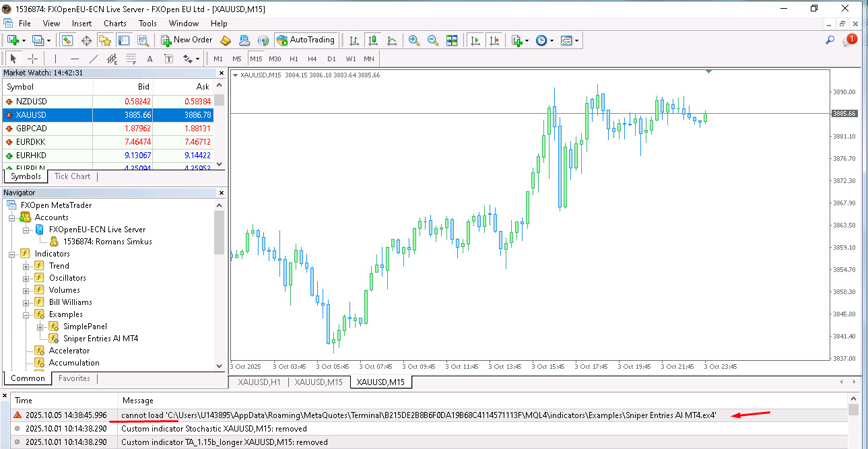Image resolution: width=868 pixels, height=449 pixels.
Task: Select the trendline drawing tool
Action: pyautogui.click(x=94, y=59)
